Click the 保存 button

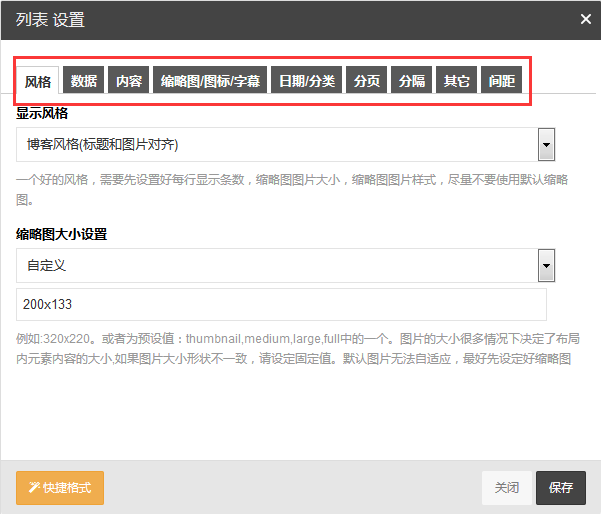(561, 488)
